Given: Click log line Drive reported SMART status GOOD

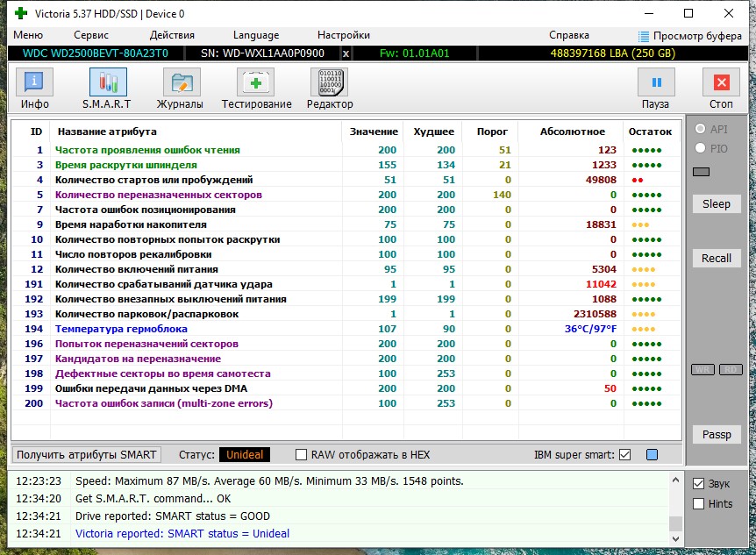Looking at the screenshot, I should coord(172,516).
